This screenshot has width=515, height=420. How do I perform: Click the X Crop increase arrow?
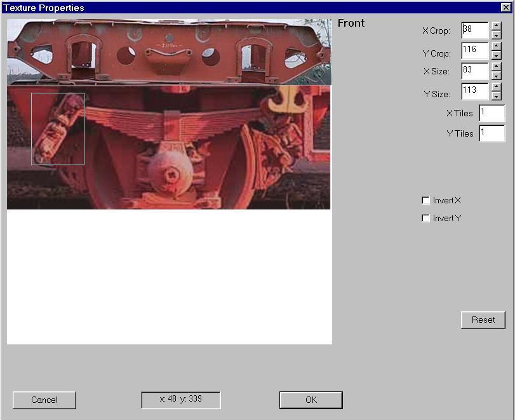(x=497, y=25)
